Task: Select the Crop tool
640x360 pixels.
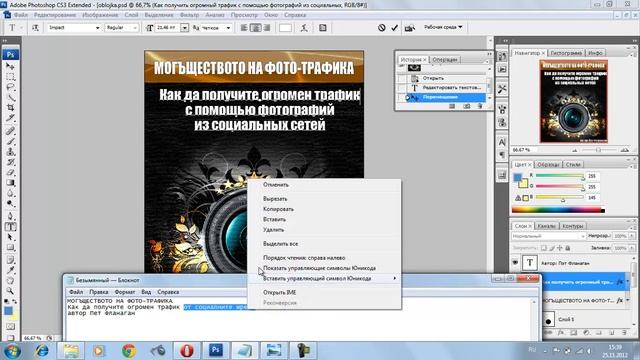Action: click(11, 107)
